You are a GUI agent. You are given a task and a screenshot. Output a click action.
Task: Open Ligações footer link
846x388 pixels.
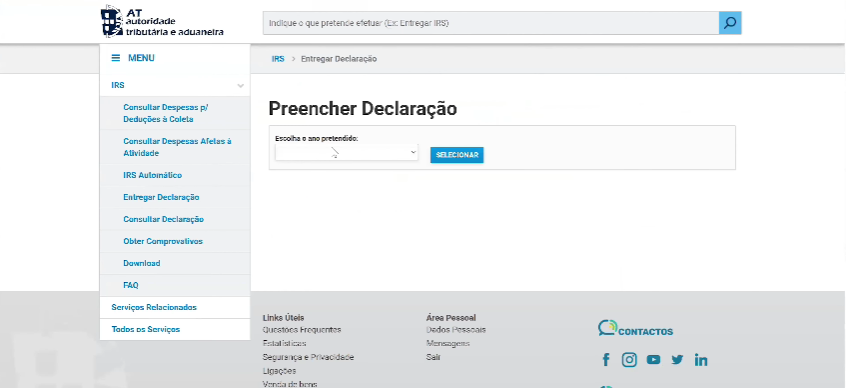279,371
